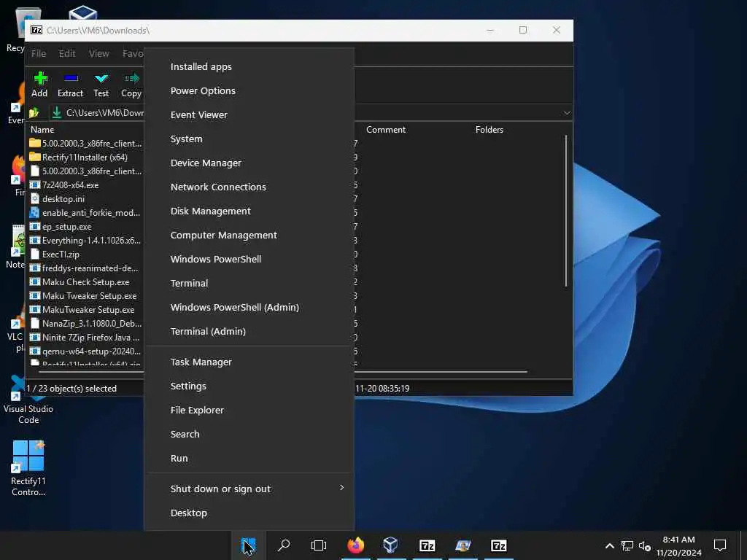This screenshot has width=747, height=560.
Task: Select desktop.ini file
Action: (63, 198)
